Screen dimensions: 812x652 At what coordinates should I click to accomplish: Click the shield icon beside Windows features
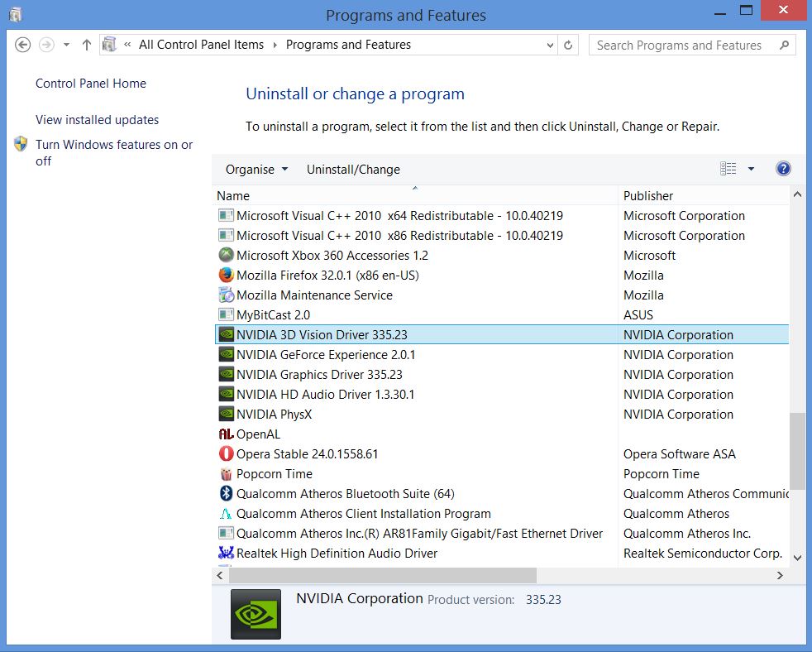[x=21, y=144]
